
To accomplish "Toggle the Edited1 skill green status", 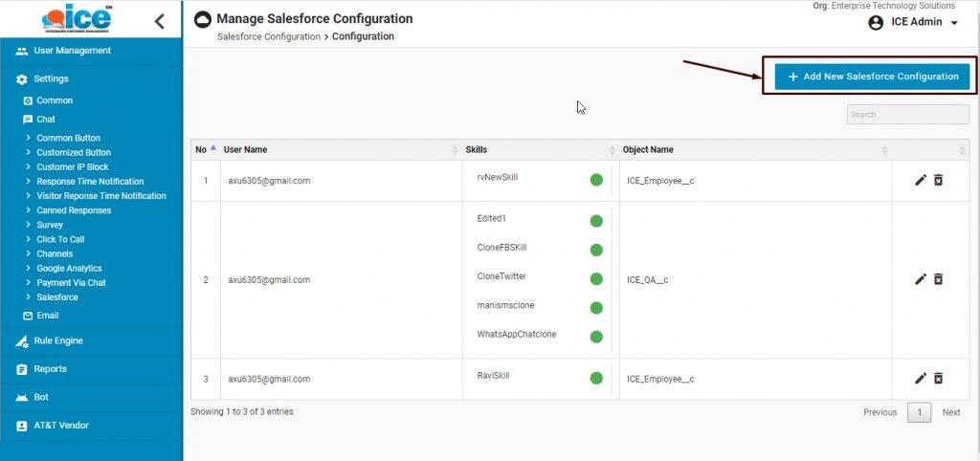I will (x=596, y=221).
